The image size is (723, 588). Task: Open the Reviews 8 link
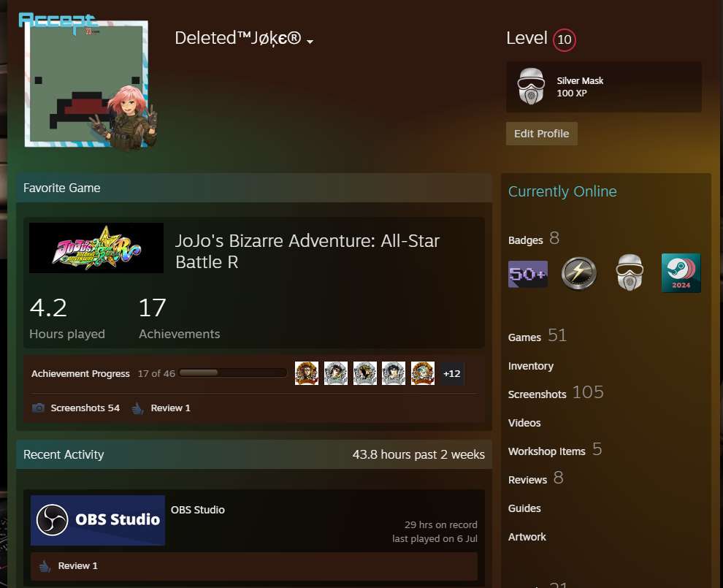535,478
